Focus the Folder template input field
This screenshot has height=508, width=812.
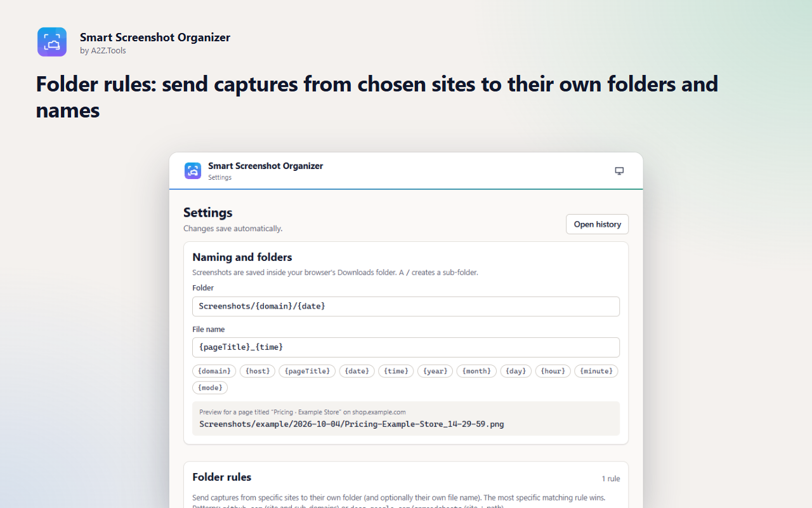[x=406, y=306]
